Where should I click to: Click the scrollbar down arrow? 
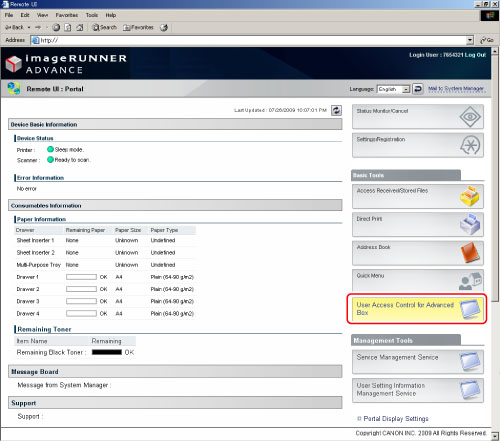tap(495, 436)
